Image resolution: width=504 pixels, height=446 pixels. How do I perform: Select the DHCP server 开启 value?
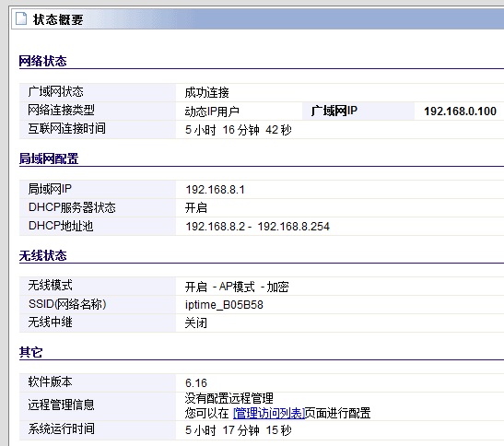[195, 207]
